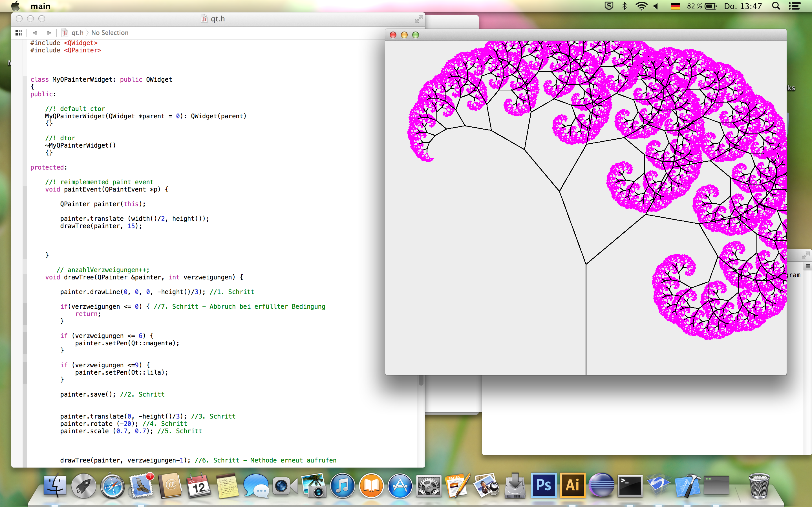Image resolution: width=812 pixels, height=507 pixels.
Task: Open the Apple menu
Action: tap(16, 6)
